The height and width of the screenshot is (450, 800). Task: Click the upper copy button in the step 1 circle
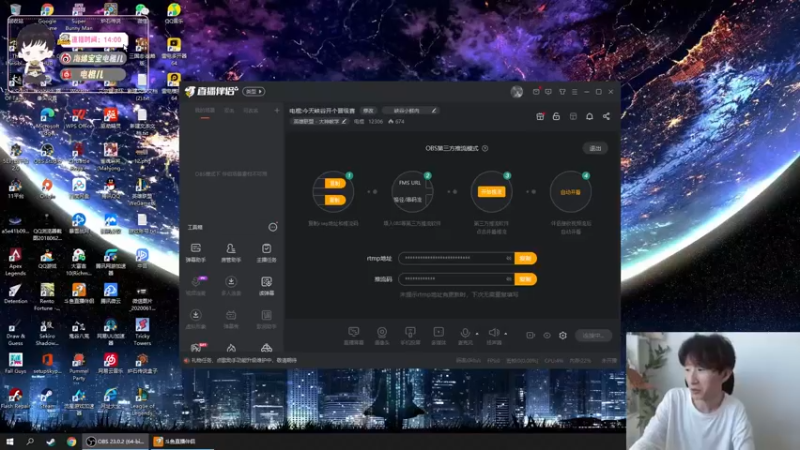click(335, 184)
